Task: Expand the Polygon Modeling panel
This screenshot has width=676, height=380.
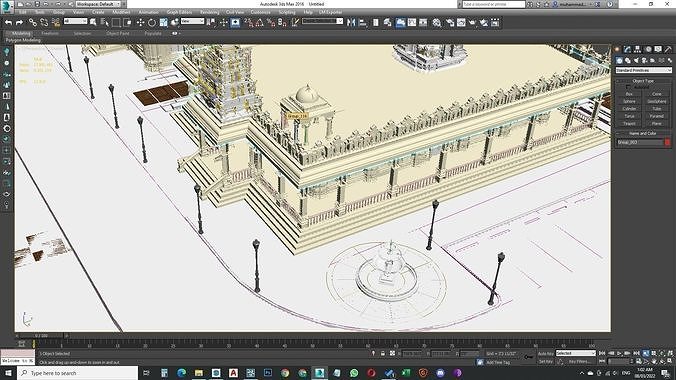Action: (x=23, y=40)
